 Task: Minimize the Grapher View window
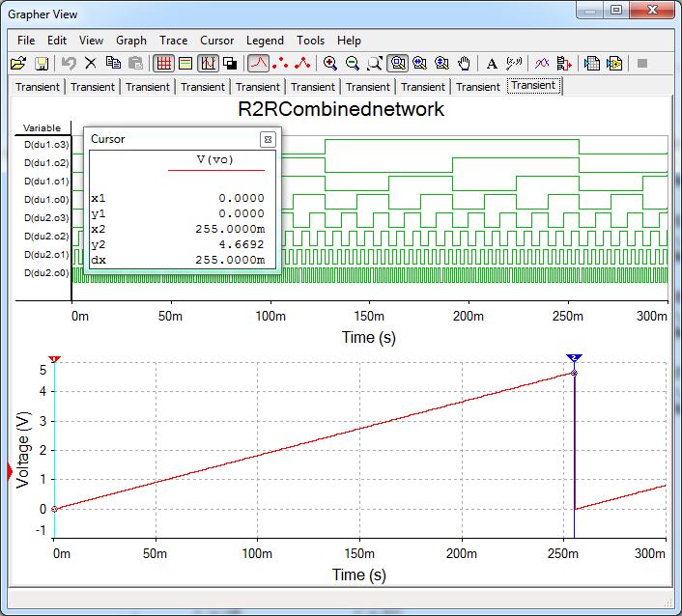[x=590, y=10]
